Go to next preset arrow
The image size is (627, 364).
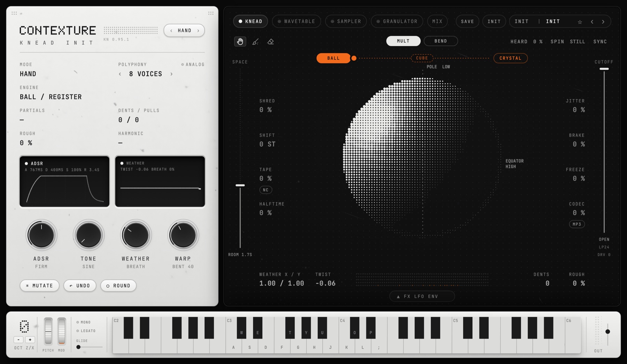click(603, 22)
